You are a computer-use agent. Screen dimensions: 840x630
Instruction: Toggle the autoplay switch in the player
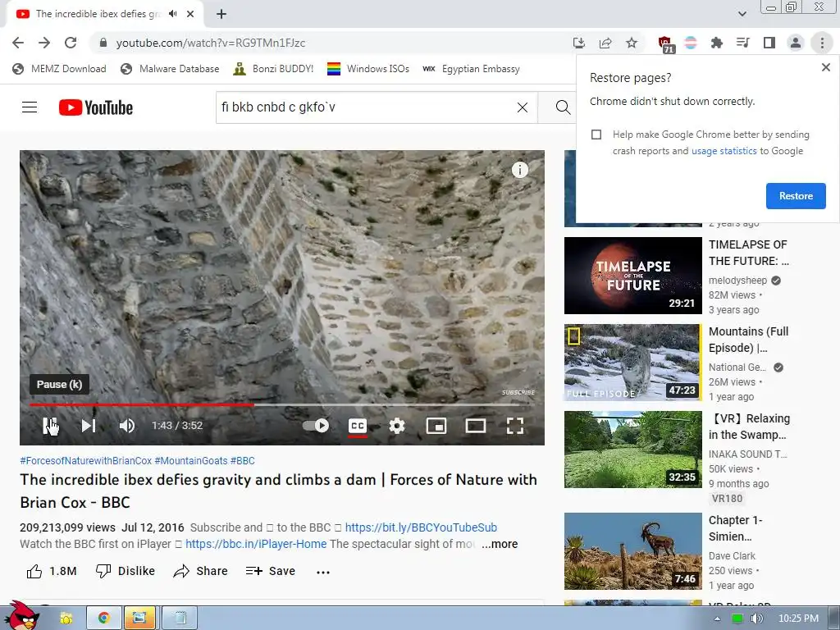click(x=316, y=426)
